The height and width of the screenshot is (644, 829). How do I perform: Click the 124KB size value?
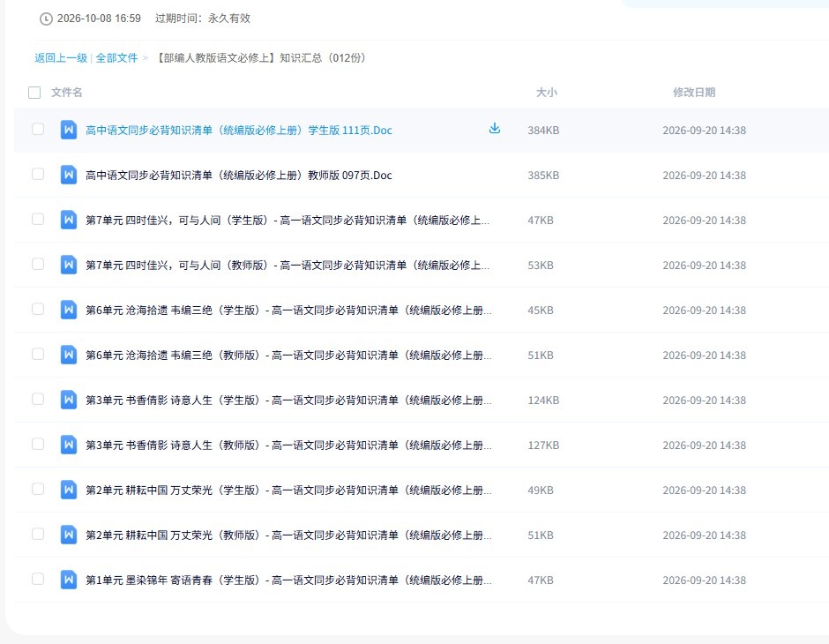(543, 400)
